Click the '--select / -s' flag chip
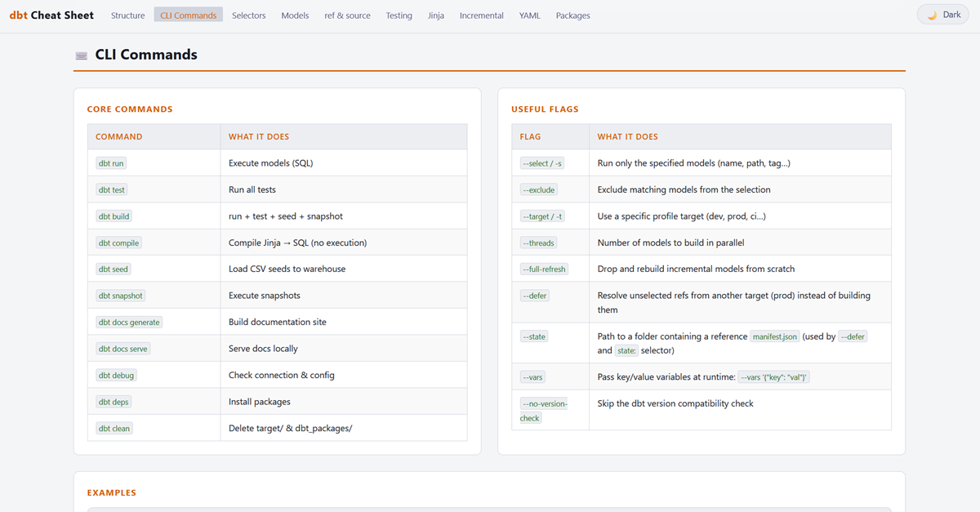Image resolution: width=980 pixels, height=512 pixels. pyautogui.click(x=542, y=163)
